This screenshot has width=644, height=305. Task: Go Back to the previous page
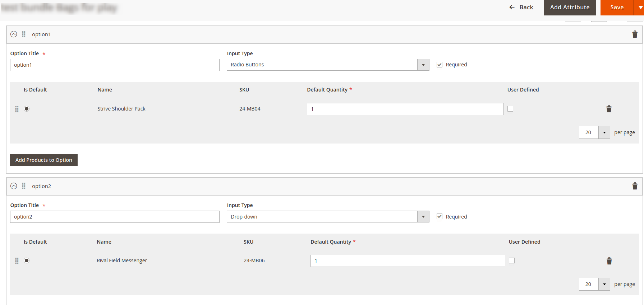coord(521,8)
